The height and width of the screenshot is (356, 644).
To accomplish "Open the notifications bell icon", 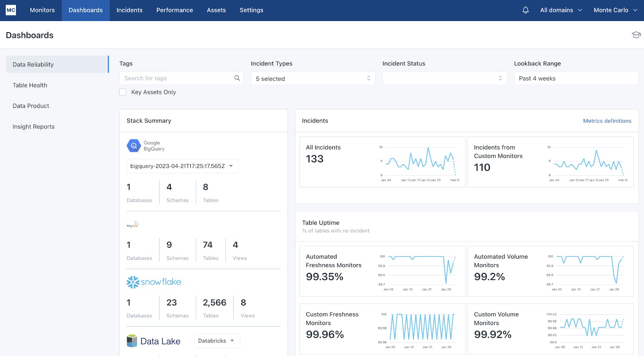I will coord(525,10).
